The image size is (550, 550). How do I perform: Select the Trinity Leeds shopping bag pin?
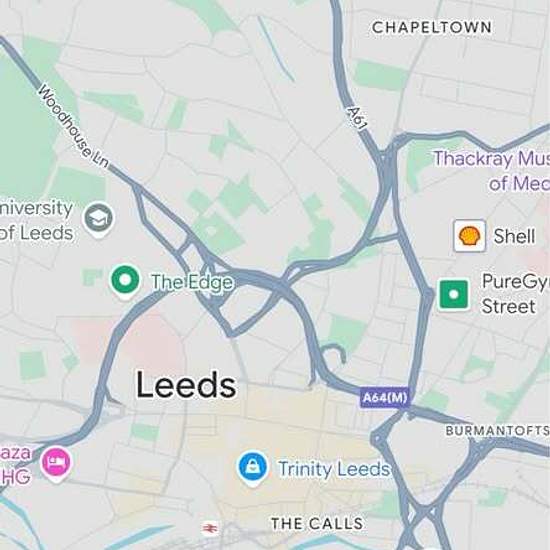253,469
